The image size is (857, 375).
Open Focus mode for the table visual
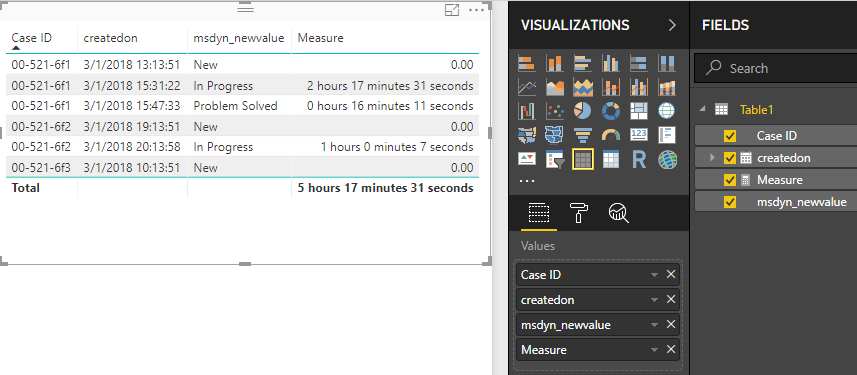click(452, 10)
